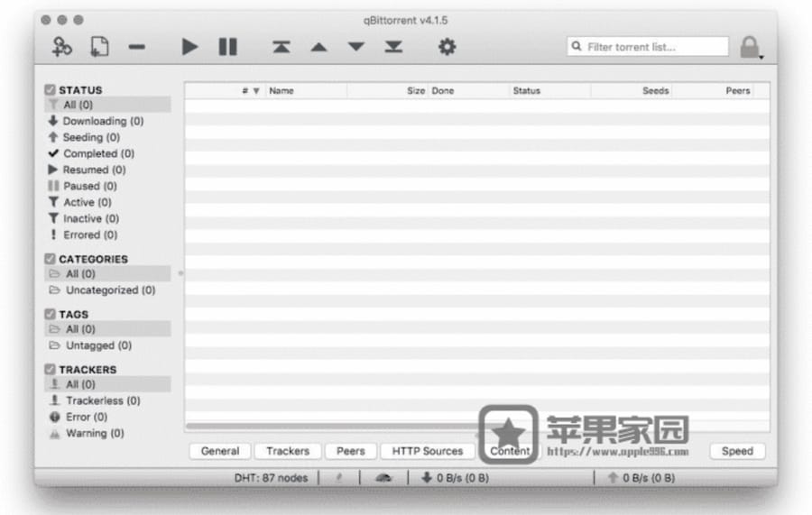Click the lock UI padlock icon
This screenshot has width=812, height=515.
749,47
